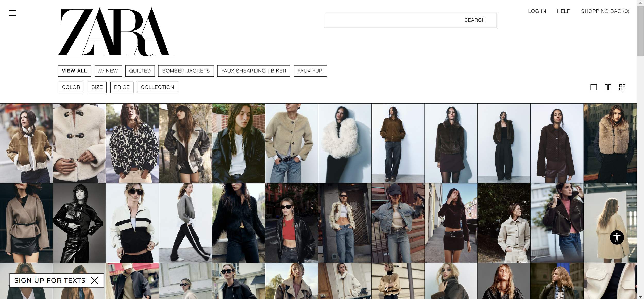Select the four-square grid view icon
The width and height of the screenshot is (644, 299).
click(622, 87)
